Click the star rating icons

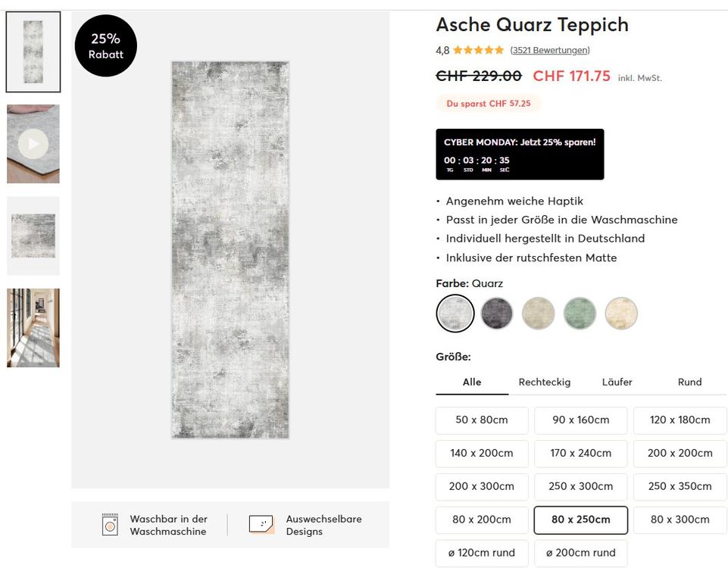[479, 51]
